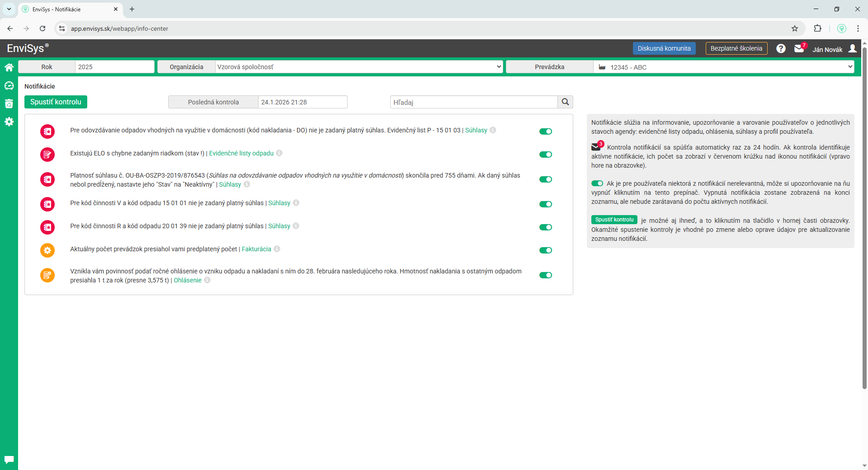The image size is (868, 470).
Task: Focus the Hľadaj search field
Action: click(473, 102)
